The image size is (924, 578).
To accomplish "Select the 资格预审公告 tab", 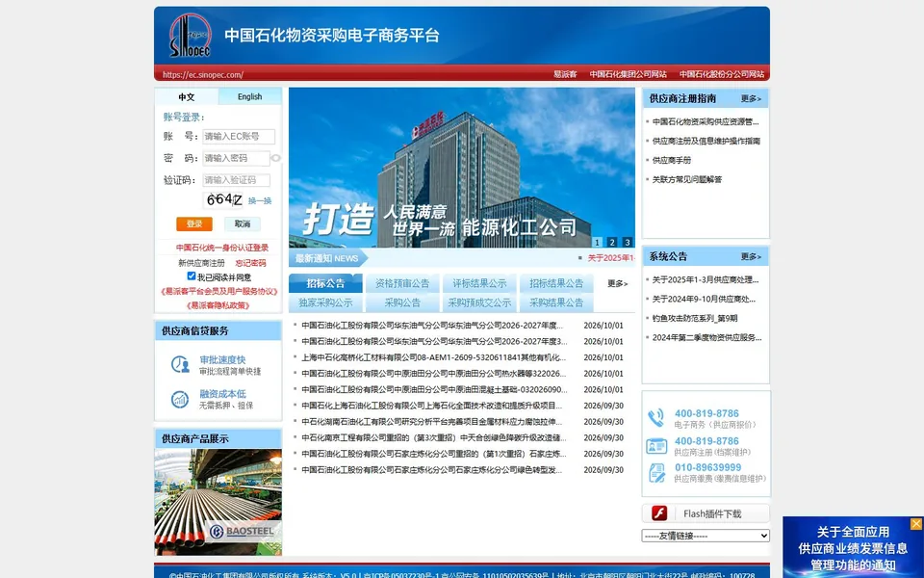I will coord(402,283).
